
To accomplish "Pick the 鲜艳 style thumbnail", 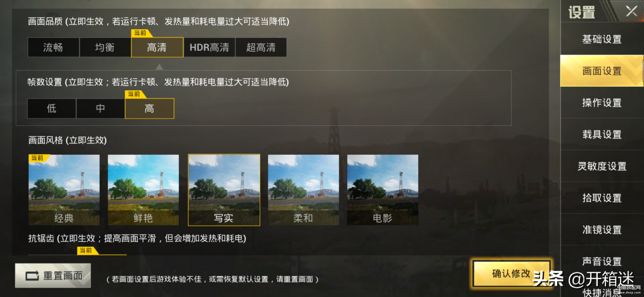I will pyautogui.click(x=143, y=190).
